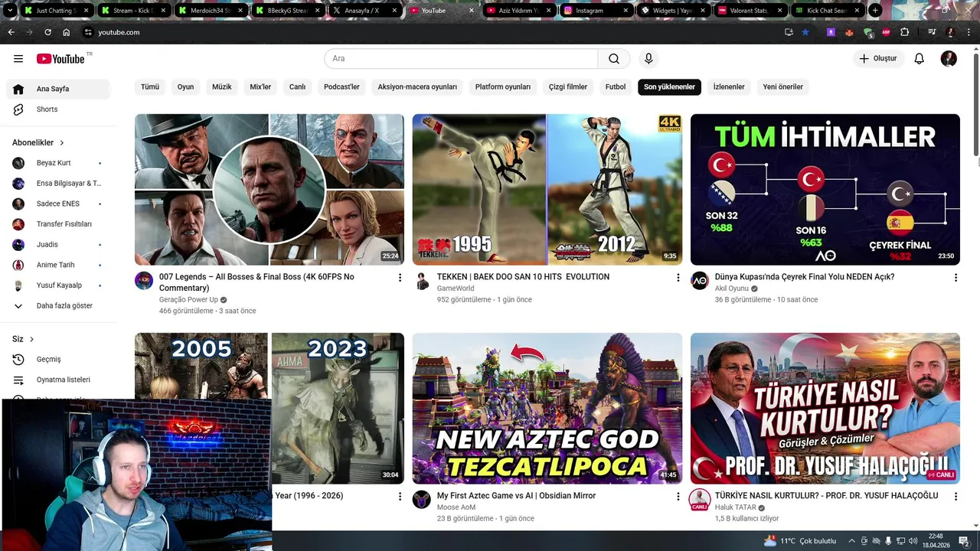Open more options for Türkiye Nasıl Kurtulur
The width and height of the screenshot is (980, 551).
pos(955,497)
